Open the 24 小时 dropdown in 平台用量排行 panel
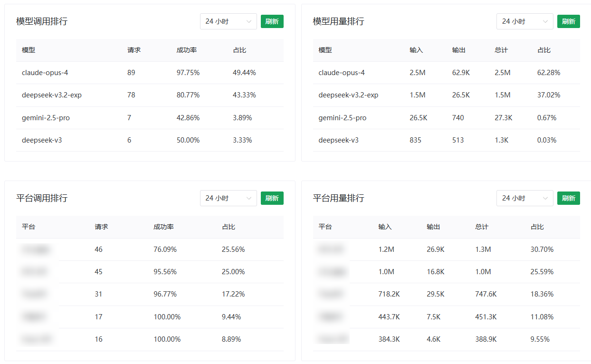This screenshot has width=591, height=364. (x=524, y=198)
